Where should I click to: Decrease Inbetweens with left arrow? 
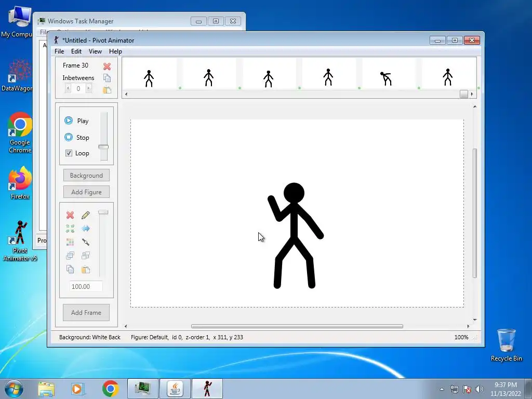pyautogui.click(x=68, y=88)
